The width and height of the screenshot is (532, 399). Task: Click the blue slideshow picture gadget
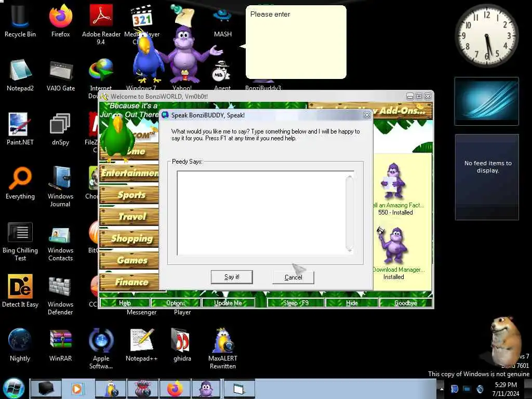pos(486,101)
